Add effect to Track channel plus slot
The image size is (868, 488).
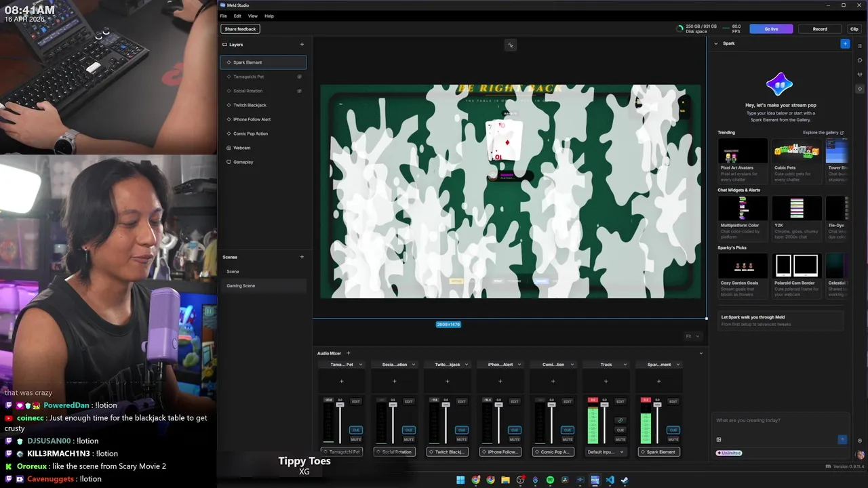point(606,381)
